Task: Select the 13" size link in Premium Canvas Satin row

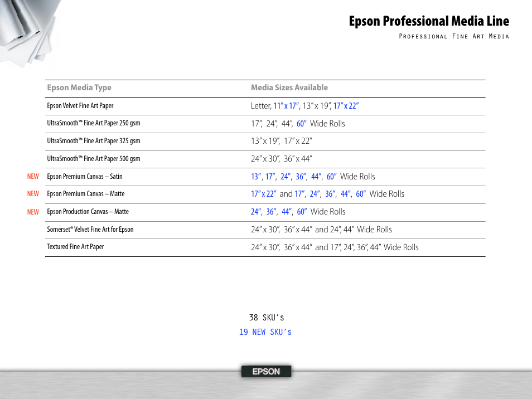Action: coord(257,177)
